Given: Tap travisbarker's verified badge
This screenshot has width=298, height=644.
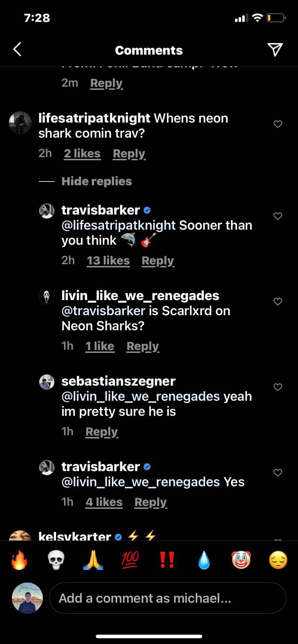Looking at the screenshot, I should pyautogui.click(x=146, y=210).
